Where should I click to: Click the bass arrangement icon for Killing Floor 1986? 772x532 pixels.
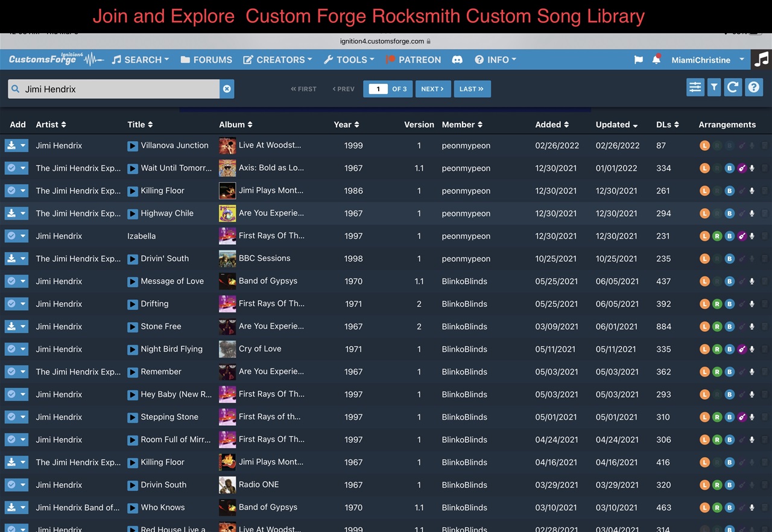click(x=729, y=191)
